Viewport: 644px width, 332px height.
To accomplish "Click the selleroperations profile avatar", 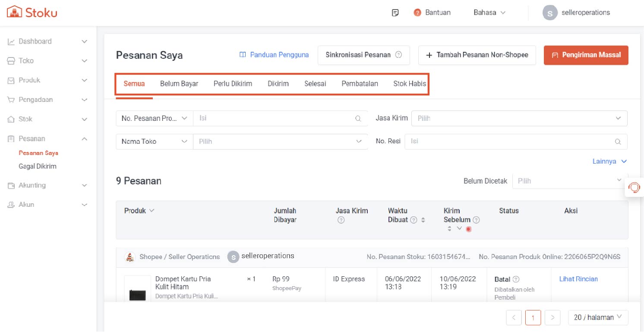I will pyautogui.click(x=549, y=13).
